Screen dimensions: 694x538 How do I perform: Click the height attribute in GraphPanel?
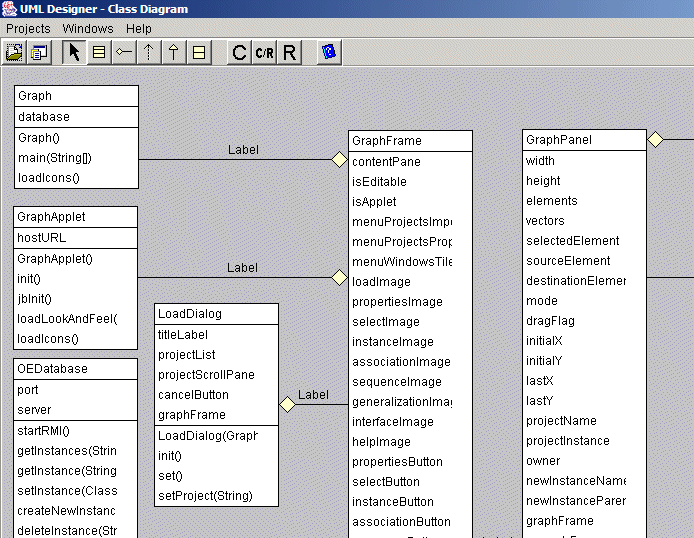tap(543, 181)
